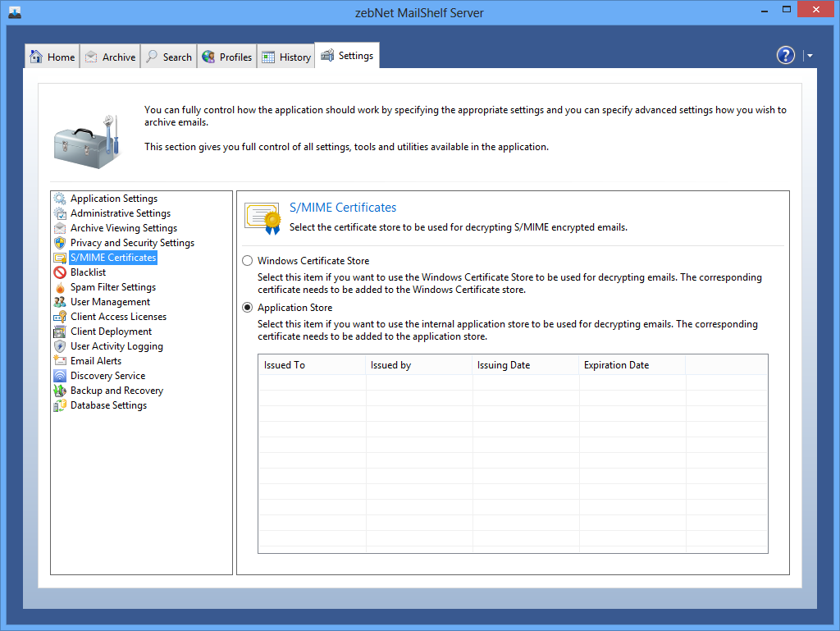Click the Spam Filter Settings flame icon
840x631 pixels.
point(60,287)
